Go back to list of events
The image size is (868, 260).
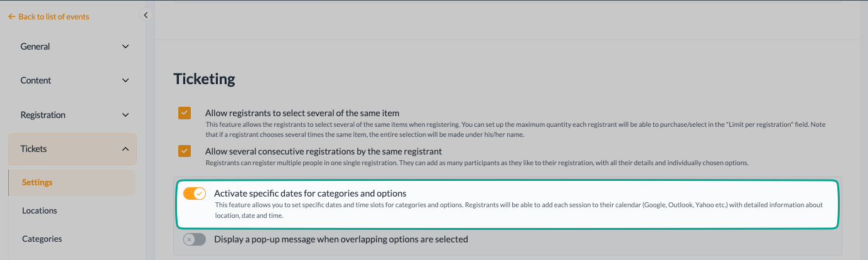point(48,17)
